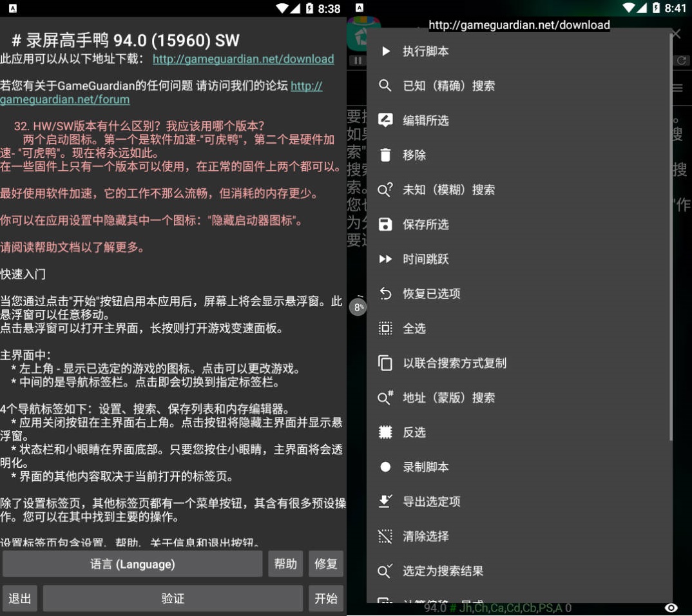Choose 选定为搜索结果 menu entry

click(519, 571)
